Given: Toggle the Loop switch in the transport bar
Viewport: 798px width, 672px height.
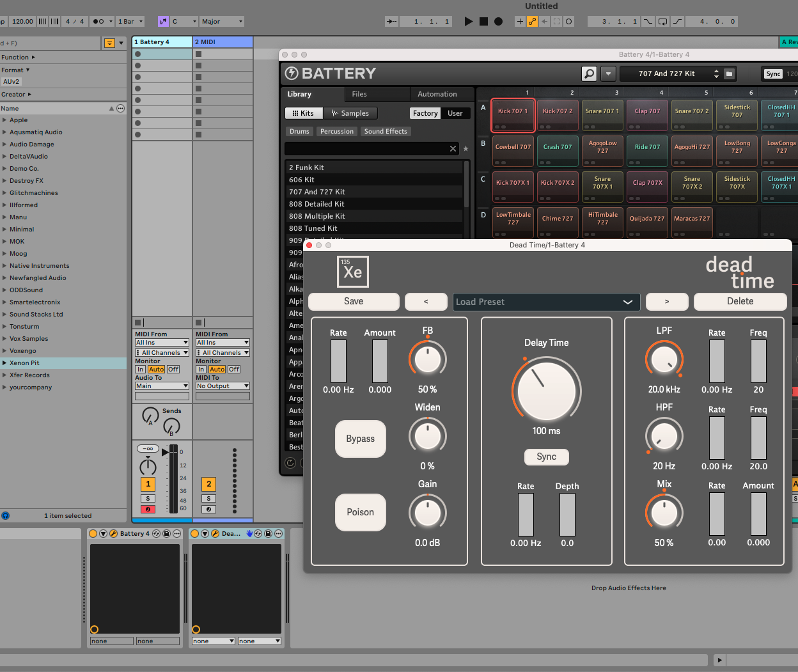Looking at the screenshot, I should (662, 21).
